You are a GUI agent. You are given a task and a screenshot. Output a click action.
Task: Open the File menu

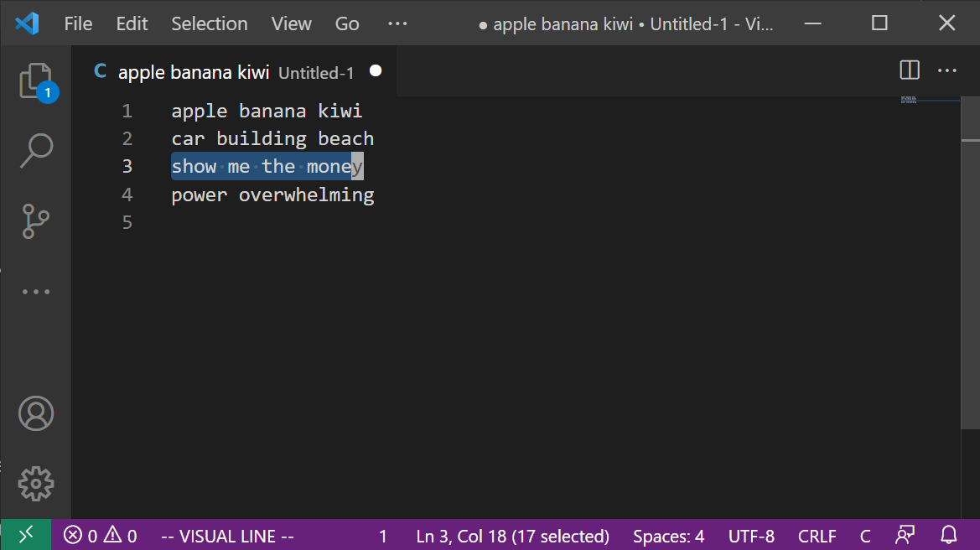click(78, 23)
